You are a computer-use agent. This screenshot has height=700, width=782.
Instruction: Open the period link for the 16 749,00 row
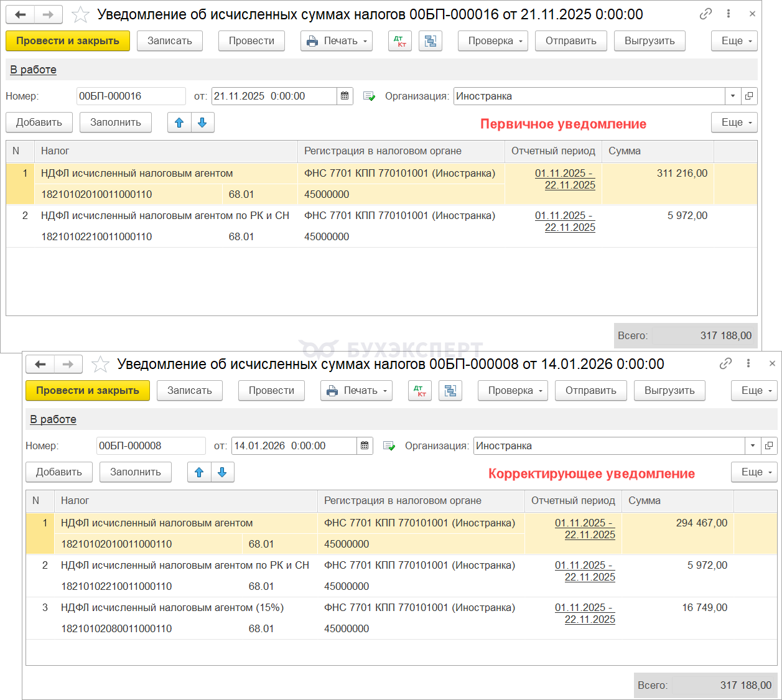click(584, 614)
